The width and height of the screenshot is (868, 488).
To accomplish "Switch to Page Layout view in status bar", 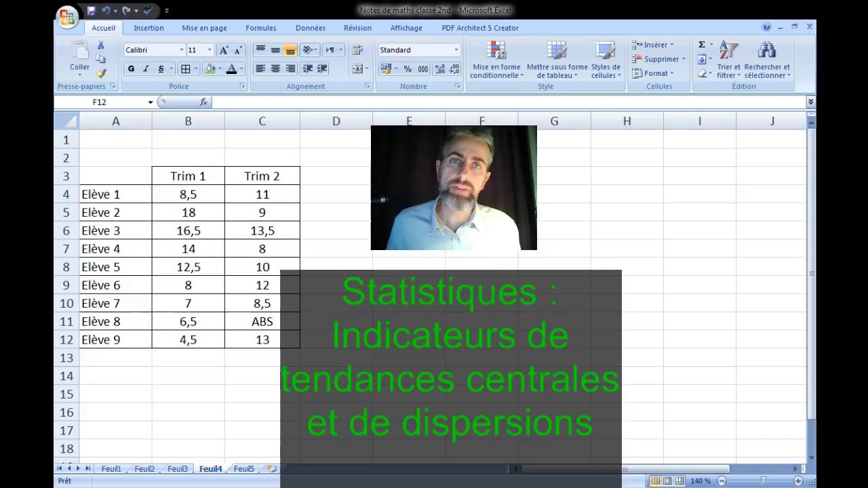I will pos(667,481).
